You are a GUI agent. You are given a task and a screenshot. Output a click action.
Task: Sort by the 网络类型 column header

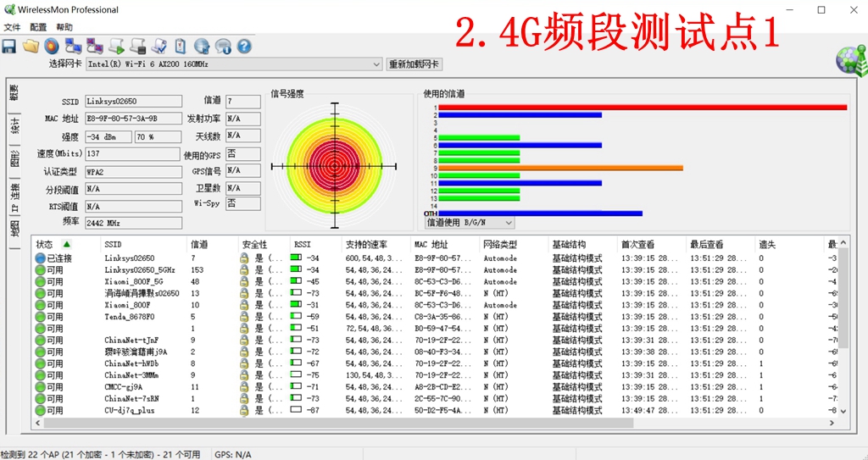click(x=513, y=244)
